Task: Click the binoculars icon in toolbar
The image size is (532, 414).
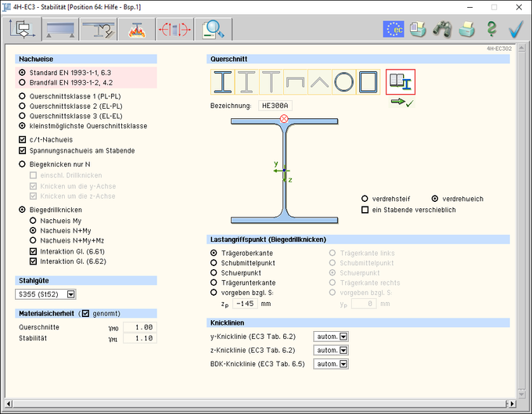Action: click(x=442, y=30)
